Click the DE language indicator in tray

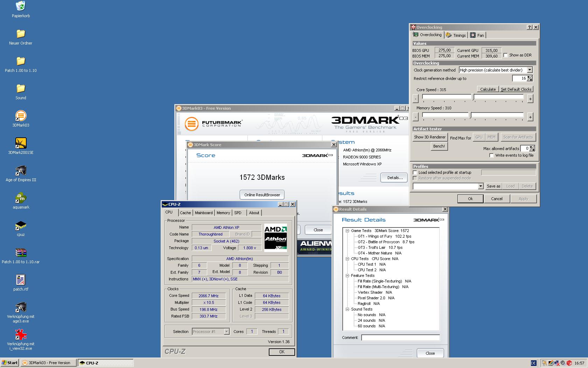pos(533,363)
